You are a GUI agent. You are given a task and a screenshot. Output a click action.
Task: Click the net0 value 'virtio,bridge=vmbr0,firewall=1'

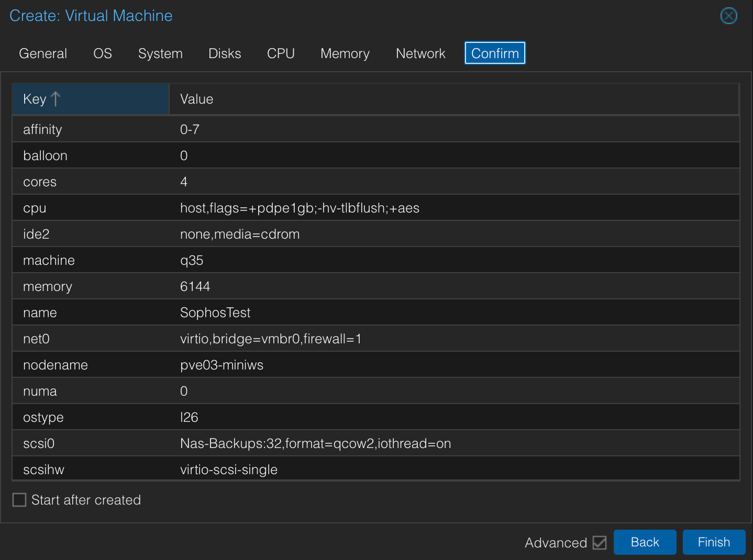tap(271, 339)
